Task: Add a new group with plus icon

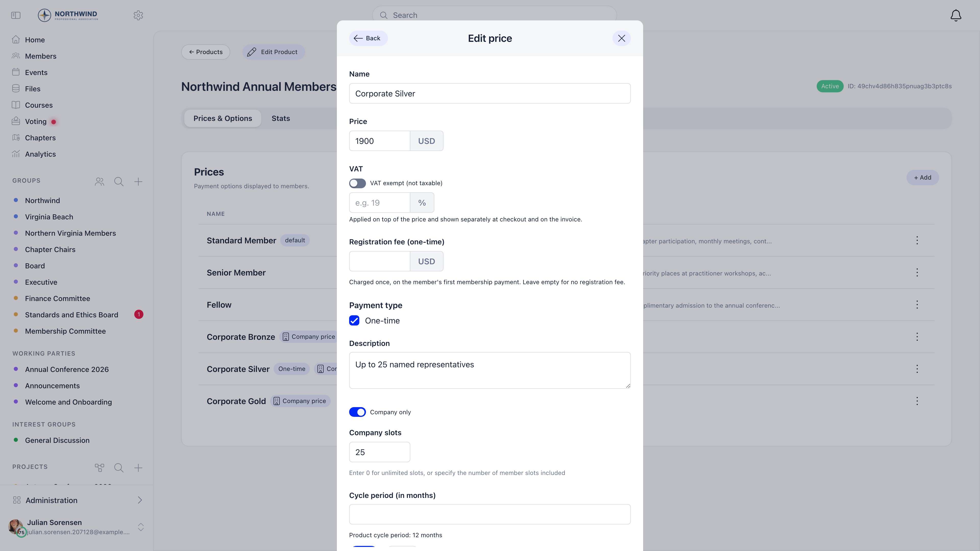Action: click(x=138, y=182)
